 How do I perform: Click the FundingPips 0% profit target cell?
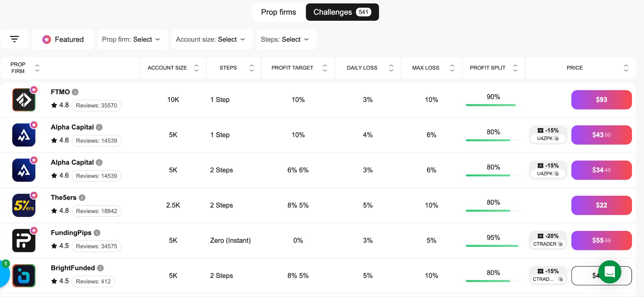coord(298,241)
